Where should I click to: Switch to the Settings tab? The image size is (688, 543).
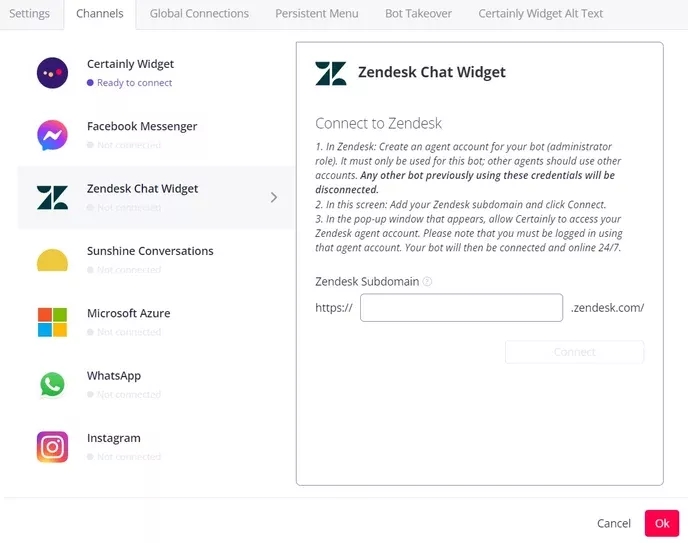pos(30,14)
